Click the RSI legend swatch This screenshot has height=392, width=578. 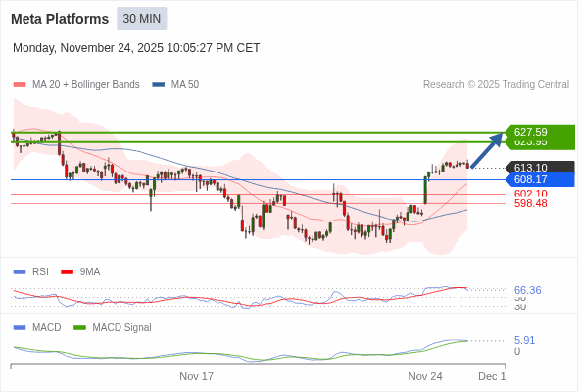(x=20, y=272)
